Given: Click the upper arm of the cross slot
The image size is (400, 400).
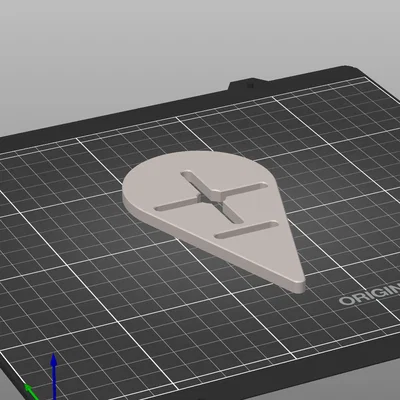Looking at the screenshot, I should point(193,182).
